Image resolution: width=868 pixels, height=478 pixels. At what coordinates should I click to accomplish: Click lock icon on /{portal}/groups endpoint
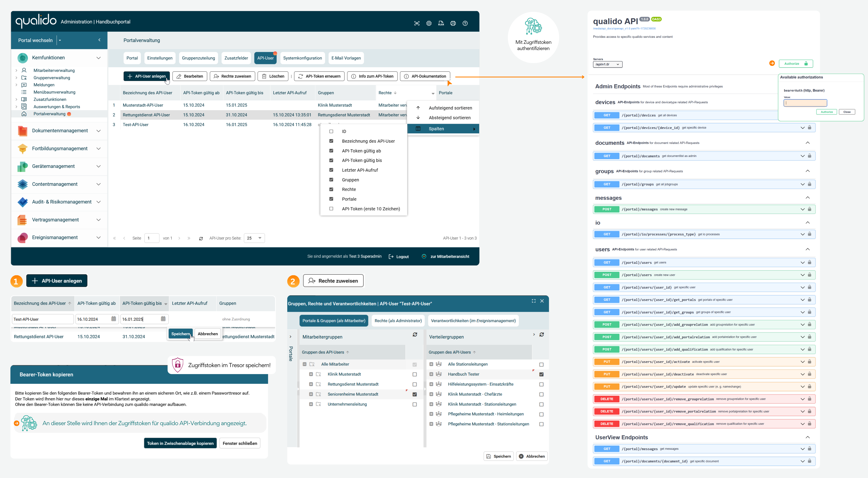809,184
